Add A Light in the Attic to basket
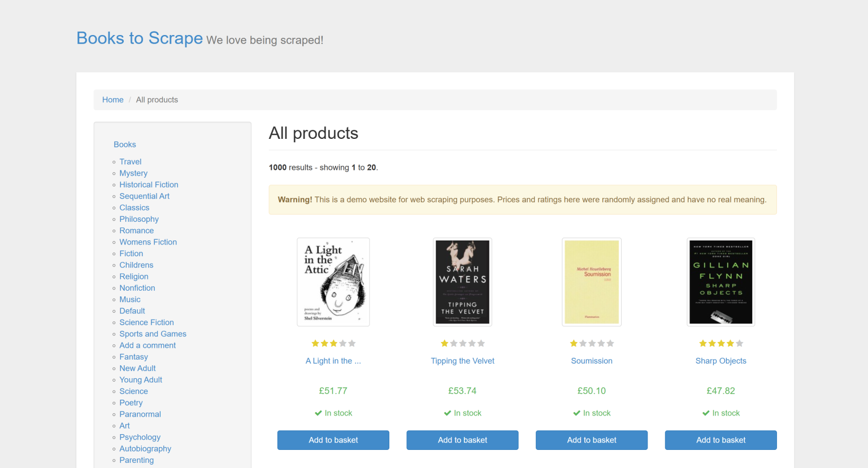Viewport: 868px width, 468px height. pos(333,440)
